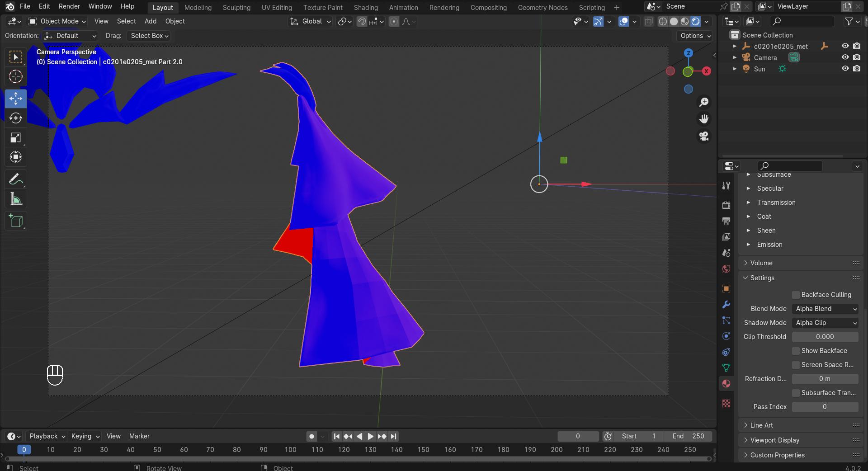Image resolution: width=868 pixels, height=471 pixels.
Task: Select the Cursor tool
Action: tap(16, 77)
